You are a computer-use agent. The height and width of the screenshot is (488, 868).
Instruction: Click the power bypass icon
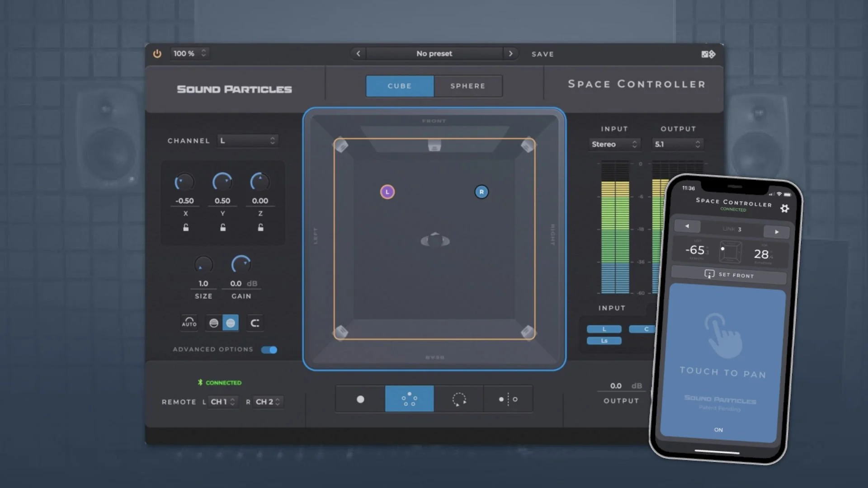pyautogui.click(x=157, y=54)
